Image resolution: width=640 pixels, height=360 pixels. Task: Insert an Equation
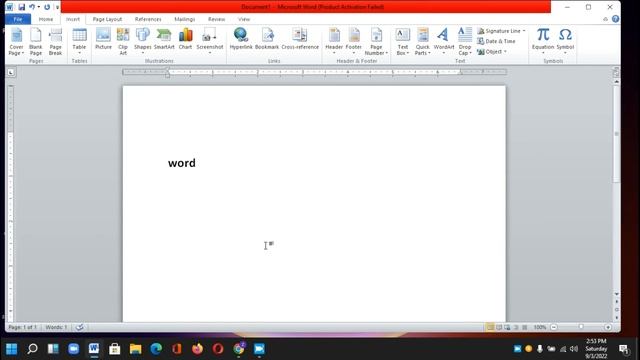[543, 41]
